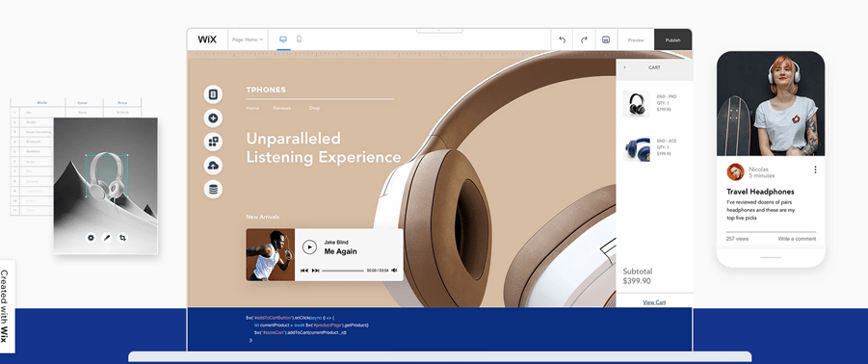Play the Me Again track
868x364 pixels.
pos(309,247)
